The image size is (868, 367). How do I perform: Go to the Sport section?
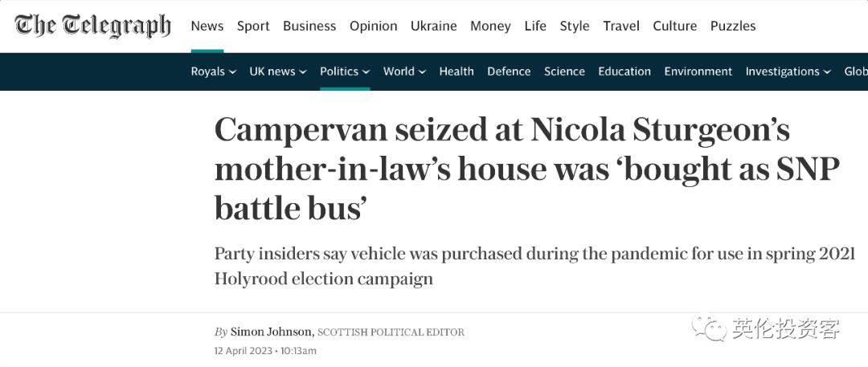coord(253,26)
